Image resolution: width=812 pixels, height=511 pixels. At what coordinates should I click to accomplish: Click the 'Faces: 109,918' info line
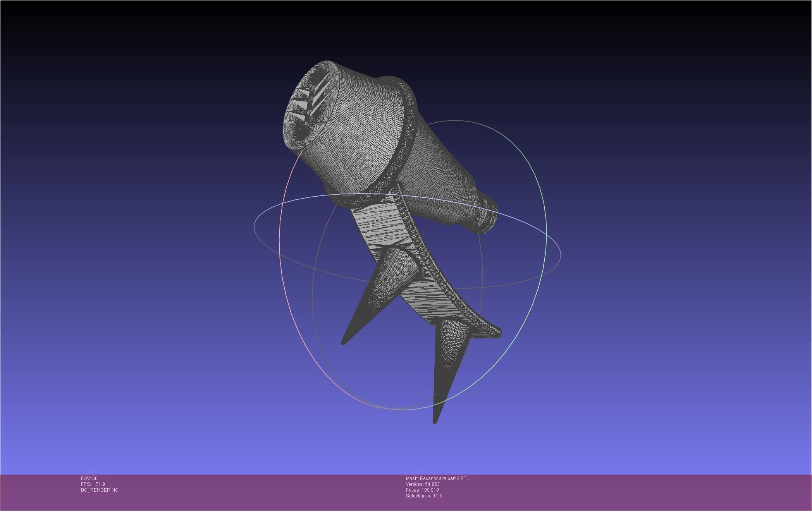coord(422,490)
